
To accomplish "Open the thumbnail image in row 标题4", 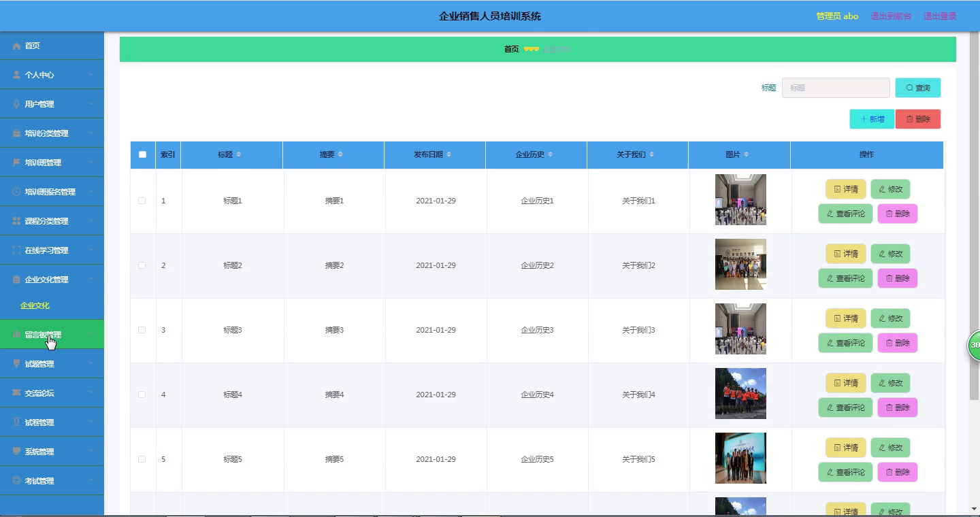I will (x=740, y=393).
